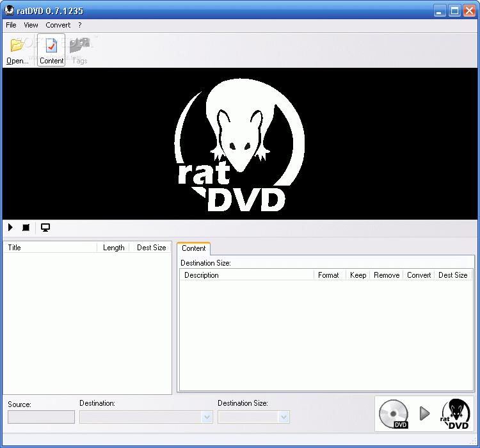The height and width of the screenshot is (448, 480).
Task: Expand the Destination dropdown
Action: click(x=207, y=417)
